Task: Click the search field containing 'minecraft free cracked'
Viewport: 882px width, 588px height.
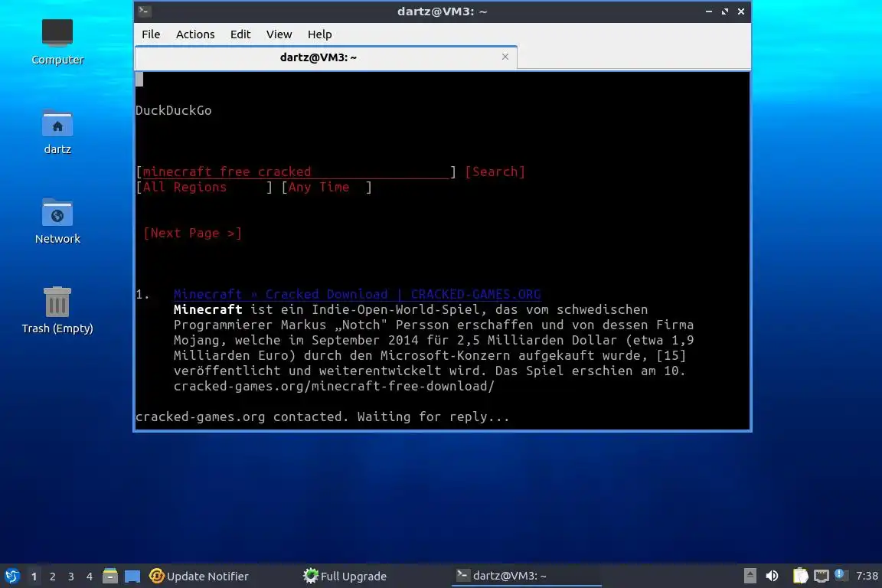Action: pyautogui.click(x=296, y=171)
